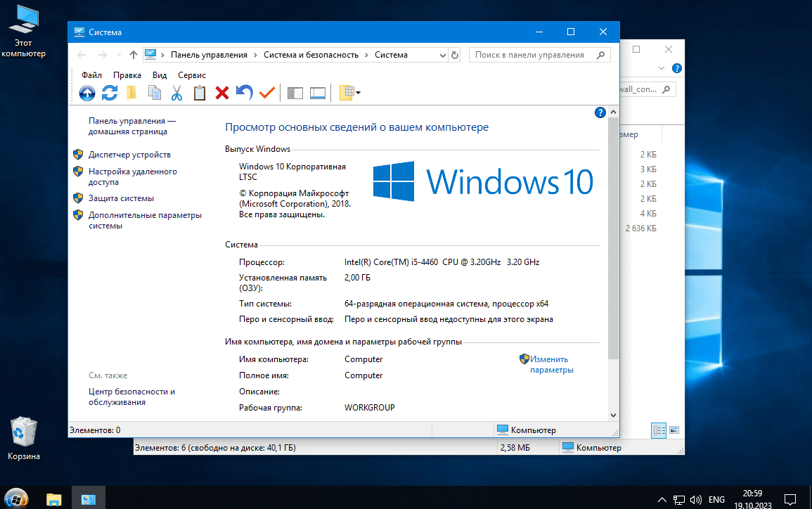The width and height of the screenshot is (812, 509).
Task: Click the computer icon in the address bar
Action: [x=150, y=54]
